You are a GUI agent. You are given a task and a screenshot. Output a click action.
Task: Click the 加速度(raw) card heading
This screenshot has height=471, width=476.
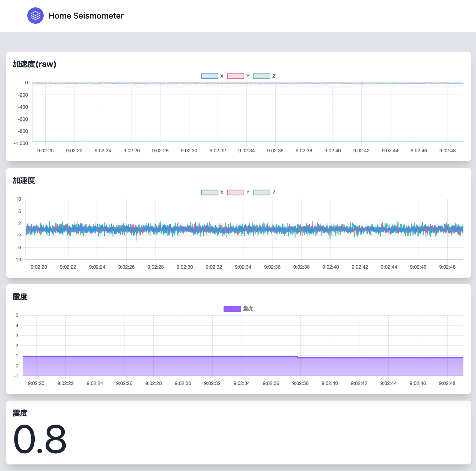[x=34, y=64]
